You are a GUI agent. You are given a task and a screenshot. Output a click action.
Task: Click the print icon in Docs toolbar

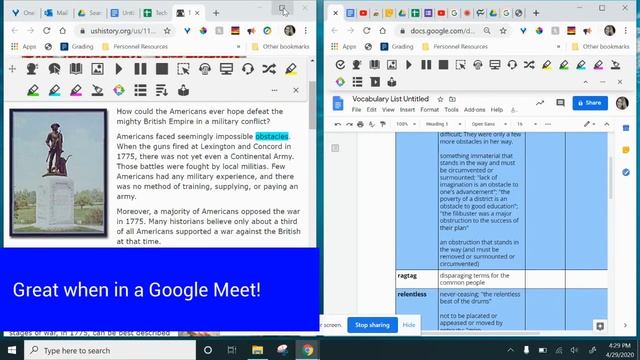pos(360,124)
